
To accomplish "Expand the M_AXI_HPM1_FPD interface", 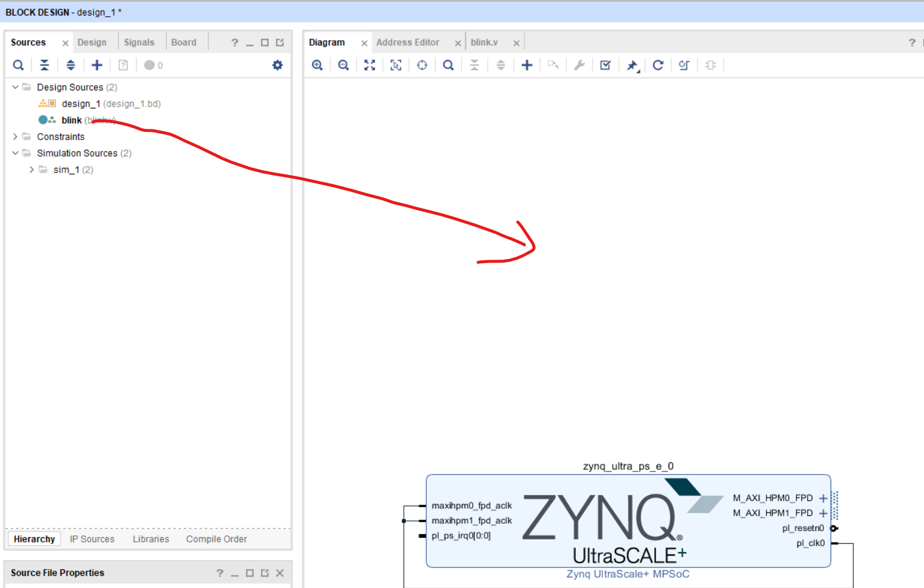I will tap(823, 513).
